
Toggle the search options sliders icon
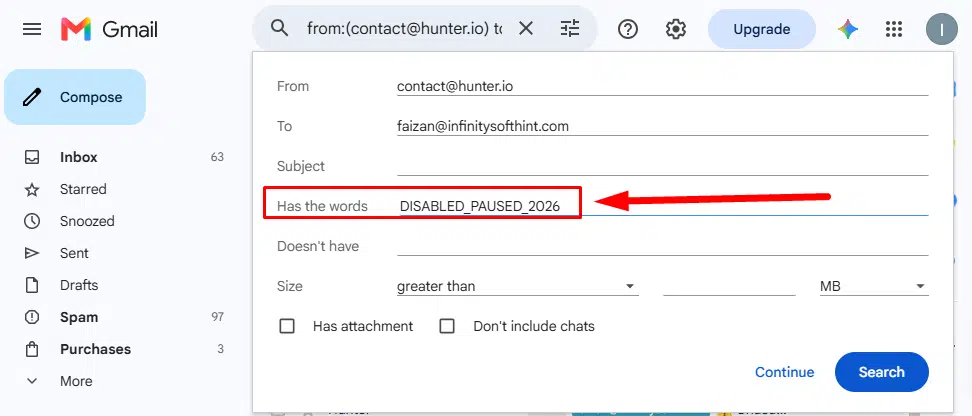coord(569,28)
